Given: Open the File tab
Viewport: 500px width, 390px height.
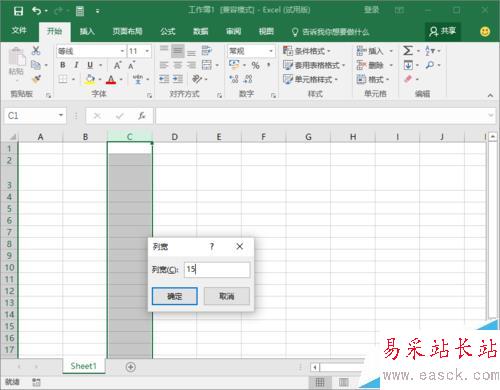Looking at the screenshot, I should click(19, 31).
